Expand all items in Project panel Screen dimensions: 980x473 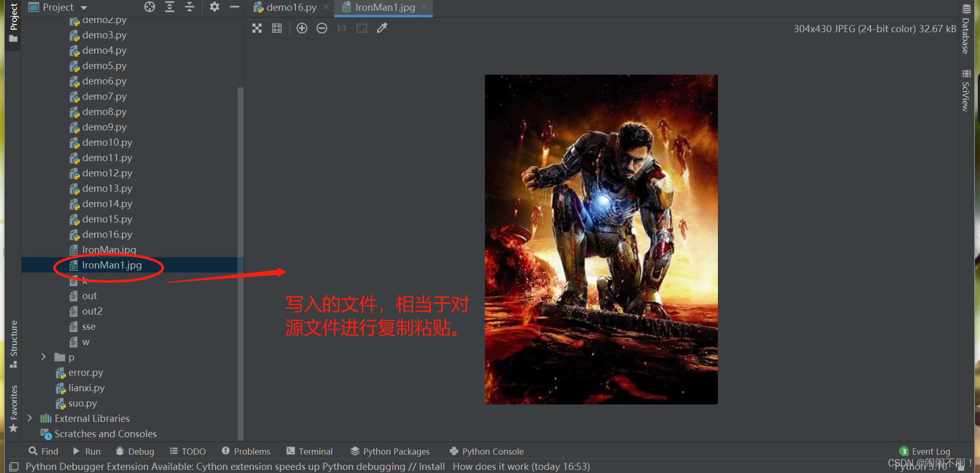170,7
